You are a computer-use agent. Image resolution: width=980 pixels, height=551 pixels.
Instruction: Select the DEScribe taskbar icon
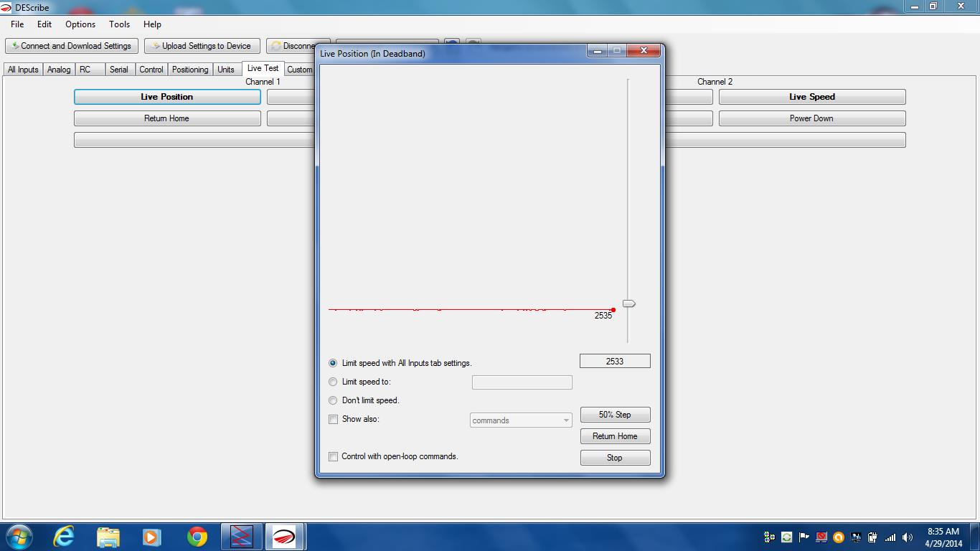285,537
